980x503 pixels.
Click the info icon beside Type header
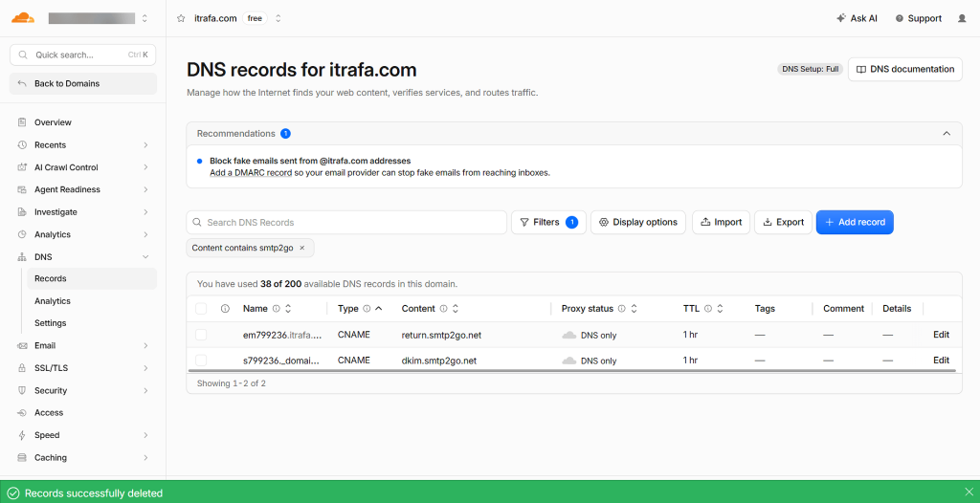click(367, 309)
